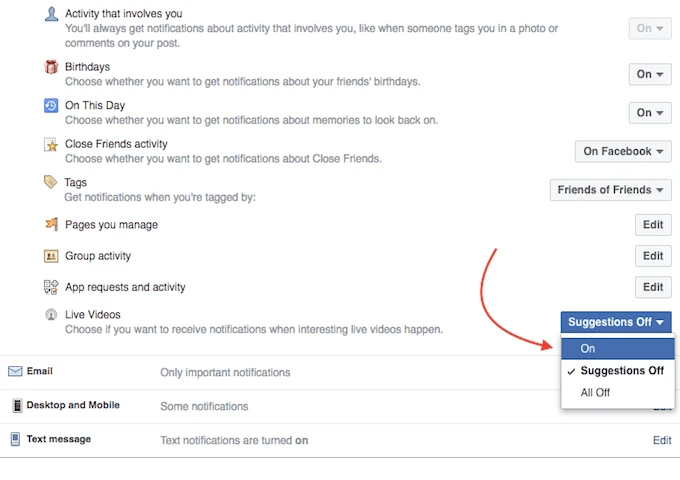Select 'On' in the Live Videos menu

click(x=588, y=348)
